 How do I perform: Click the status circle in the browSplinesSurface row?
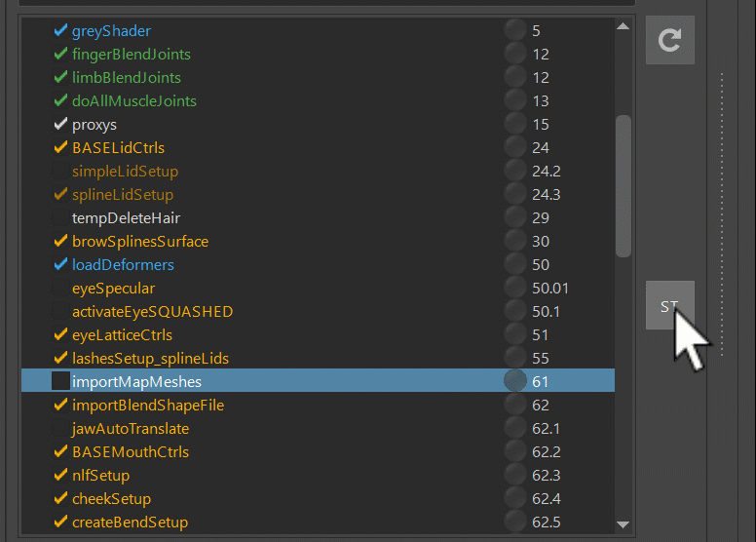coord(515,241)
